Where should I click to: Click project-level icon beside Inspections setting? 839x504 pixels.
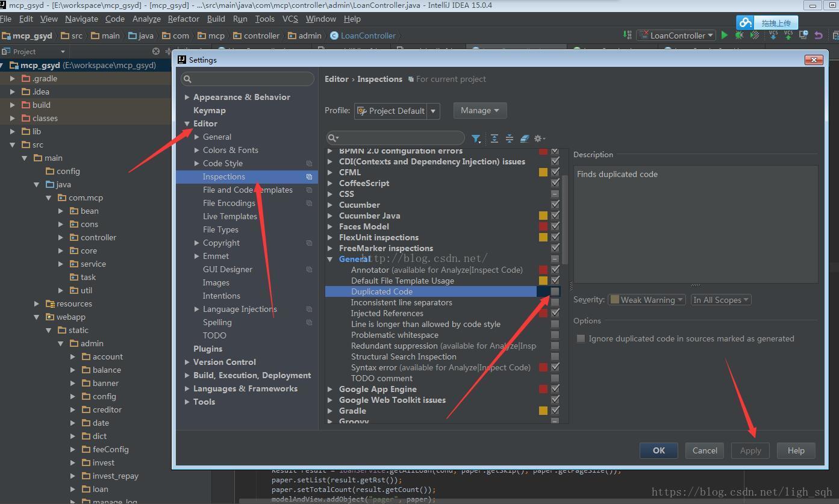309,177
